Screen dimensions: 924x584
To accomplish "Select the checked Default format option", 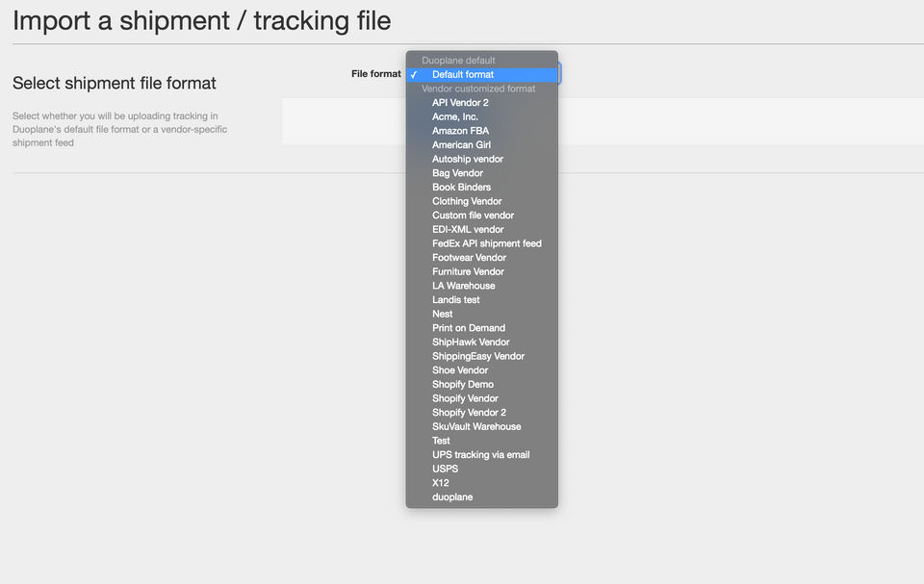I will 463,74.
